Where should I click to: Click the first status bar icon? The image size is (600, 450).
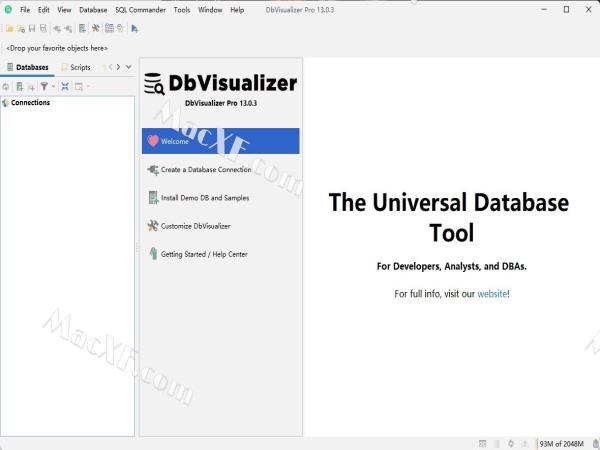coord(483,443)
